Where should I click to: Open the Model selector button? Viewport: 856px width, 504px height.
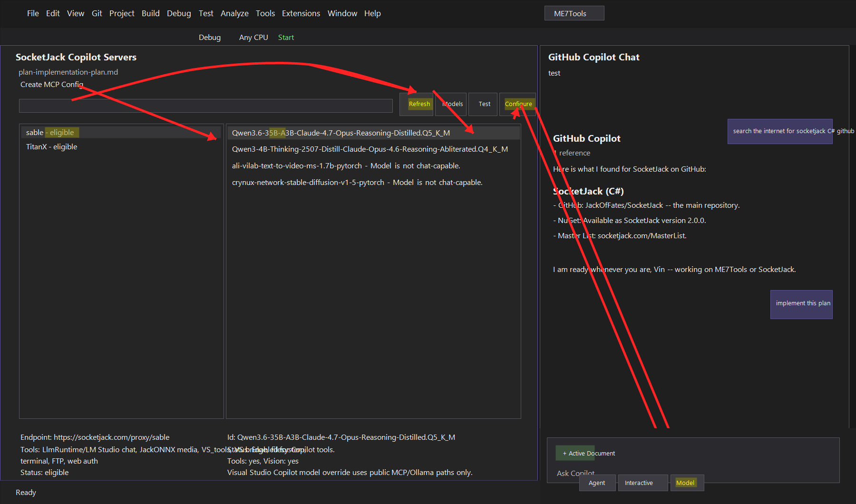(687, 483)
